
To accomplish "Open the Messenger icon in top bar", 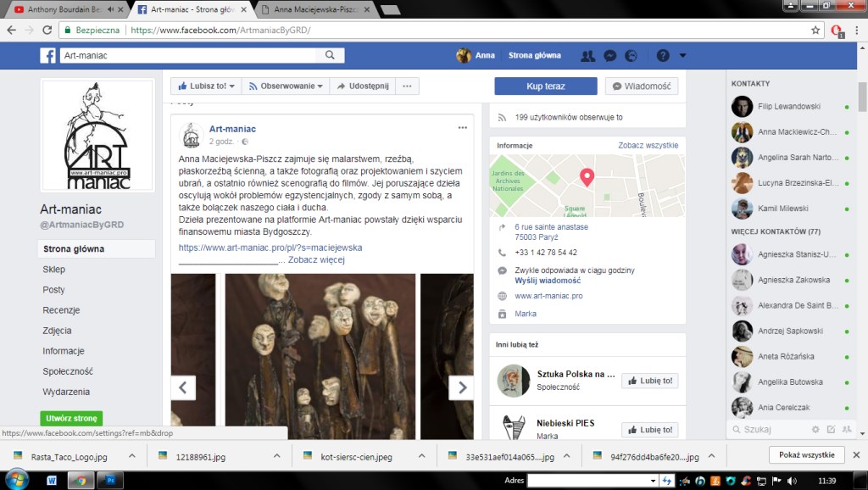I will click(x=609, y=56).
